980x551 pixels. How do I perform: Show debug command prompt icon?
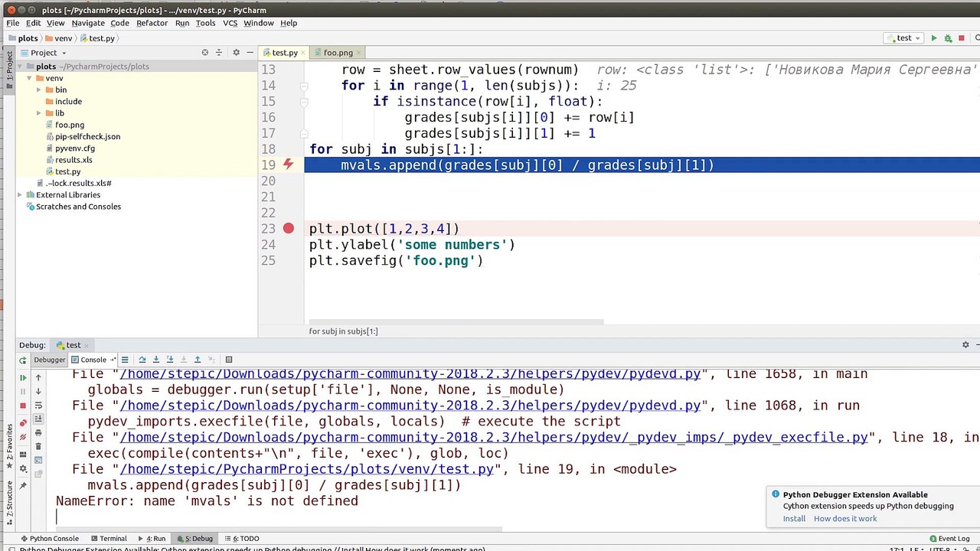pos(39,460)
